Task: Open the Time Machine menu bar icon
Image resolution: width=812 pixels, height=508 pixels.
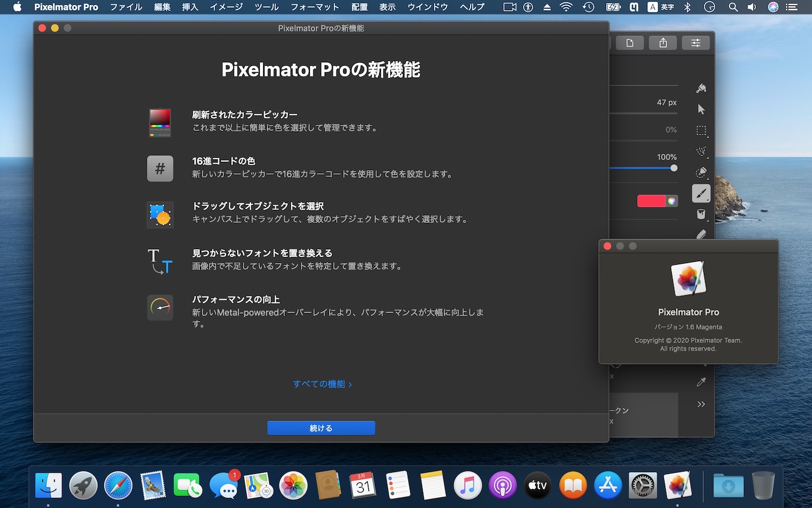Action: (589, 7)
